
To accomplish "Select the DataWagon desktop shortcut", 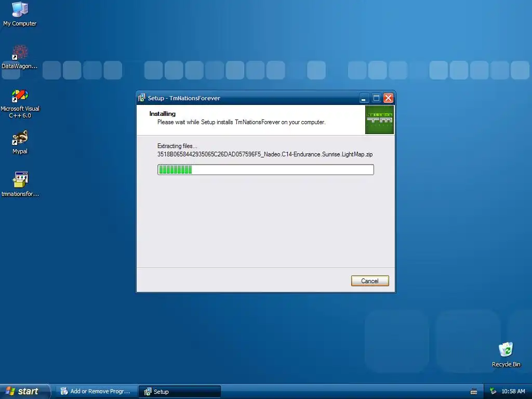I will click(x=20, y=57).
